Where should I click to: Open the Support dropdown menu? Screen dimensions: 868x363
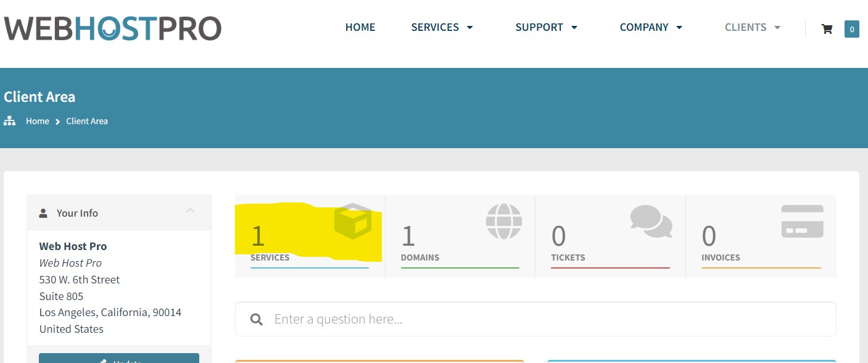(x=546, y=27)
